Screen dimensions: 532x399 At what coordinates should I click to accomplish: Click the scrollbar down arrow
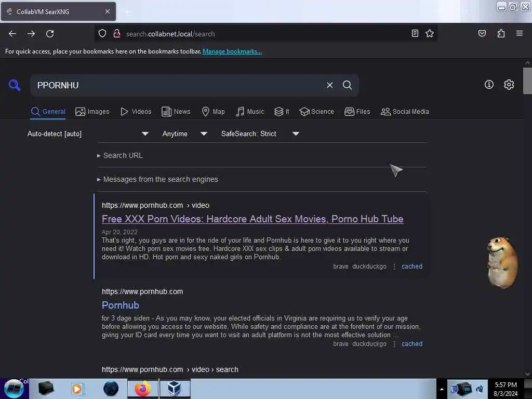[527, 374]
